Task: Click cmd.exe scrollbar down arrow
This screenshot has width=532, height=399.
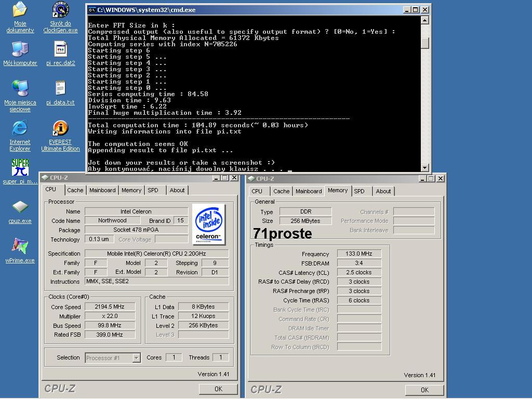Action: (425, 168)
